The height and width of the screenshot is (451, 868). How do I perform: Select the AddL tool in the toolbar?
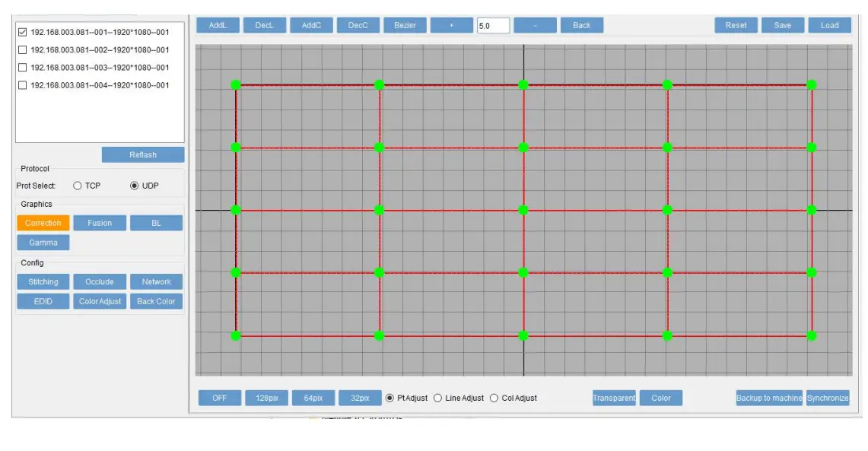(x=216, y=24)
